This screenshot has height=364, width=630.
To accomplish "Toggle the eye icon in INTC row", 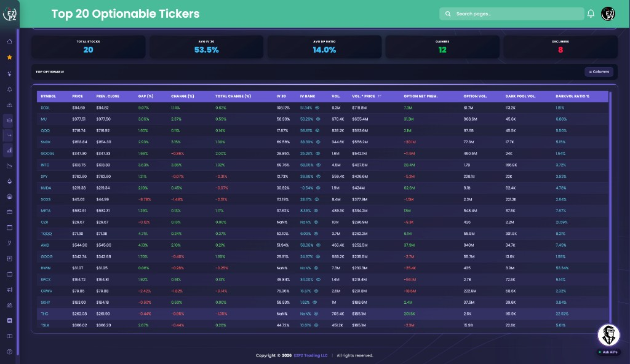I will click(318, 165).
